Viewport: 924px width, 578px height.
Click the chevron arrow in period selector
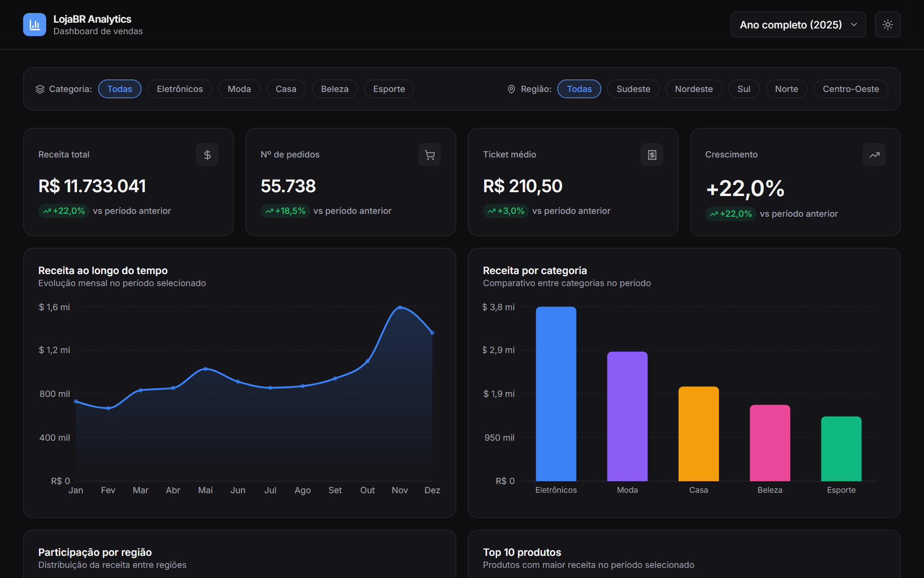(854, 25)
